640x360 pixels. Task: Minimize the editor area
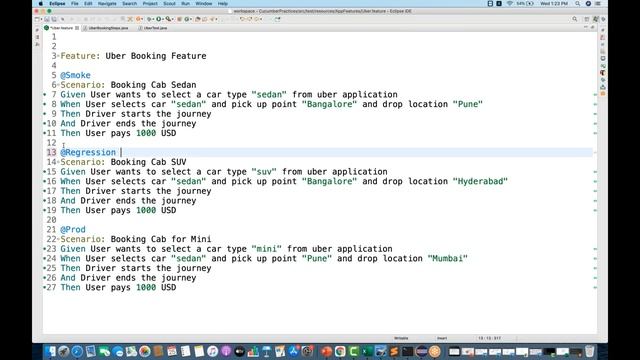click(x=586, y=28)
